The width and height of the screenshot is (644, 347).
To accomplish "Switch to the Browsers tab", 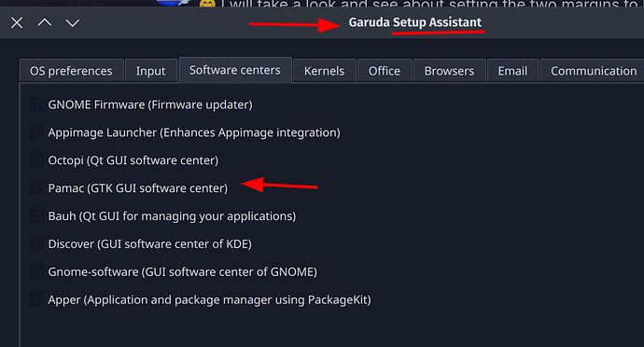I will click(449, 71).
